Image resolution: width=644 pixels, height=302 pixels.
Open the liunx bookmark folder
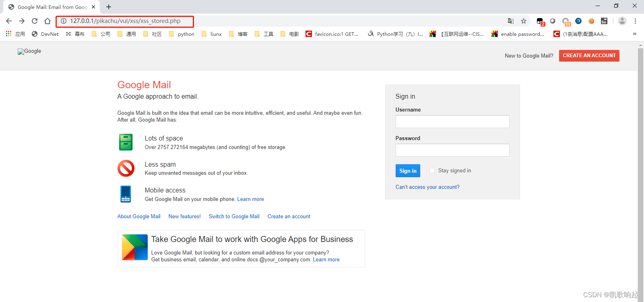(x=212, y=34)
